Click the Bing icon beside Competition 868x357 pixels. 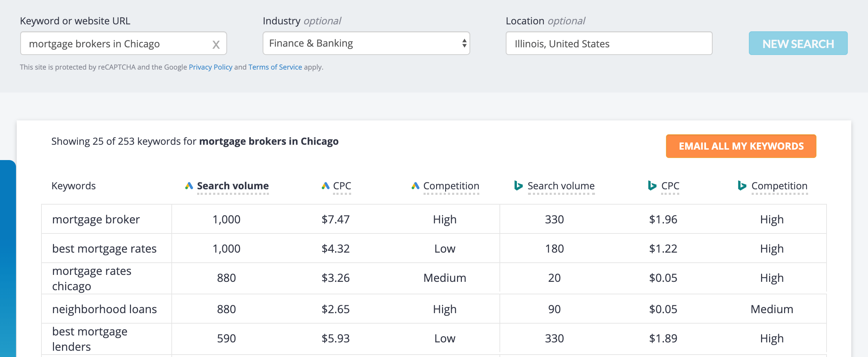(742, 185)
